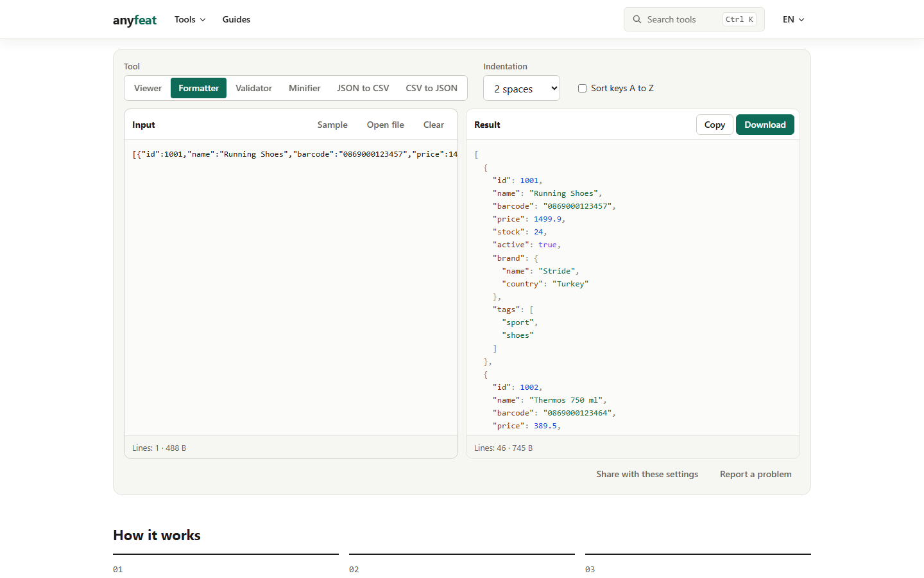Load the Sample input
The image size is (924, 578).
(332, 125)
